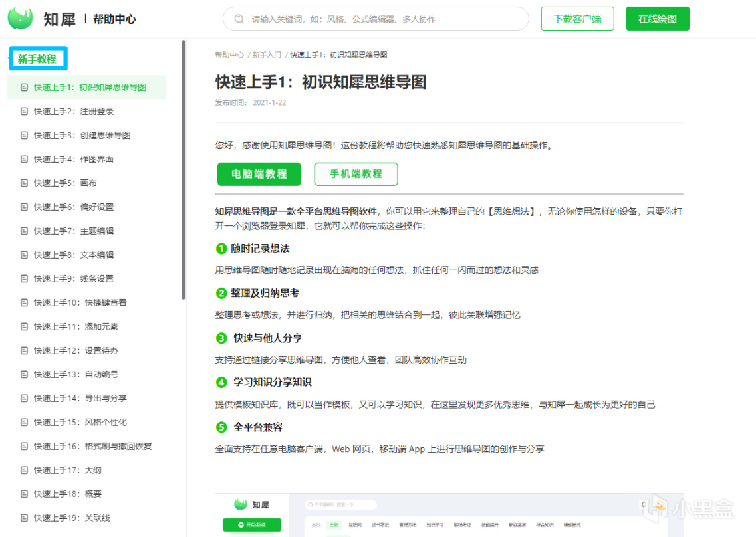Screen dimensions: 756x537
Task: Click document icon beside 快速上手17:大纲
Action: (24, 470)
